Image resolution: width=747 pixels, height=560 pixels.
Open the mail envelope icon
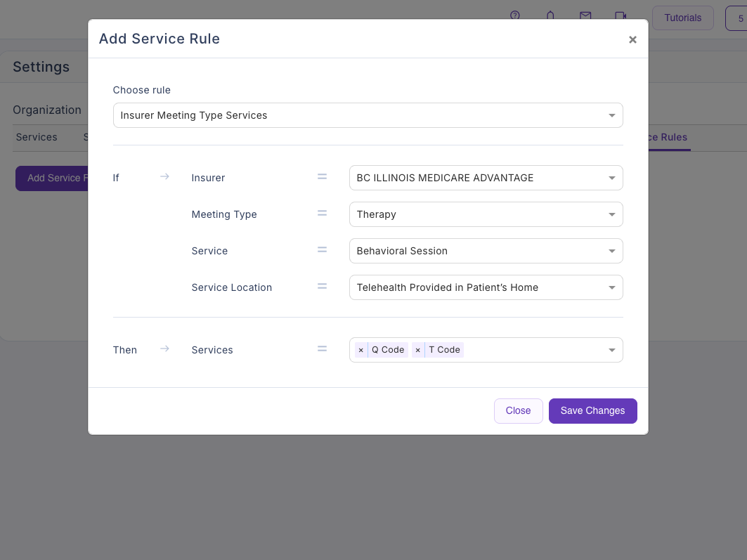point(585,15)
